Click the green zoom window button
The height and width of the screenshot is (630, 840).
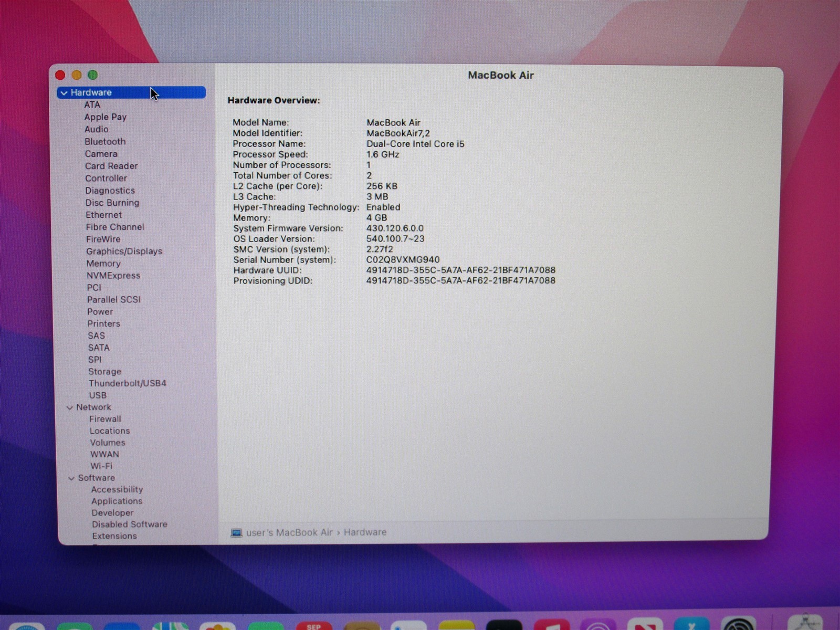(x=93, y=75)
